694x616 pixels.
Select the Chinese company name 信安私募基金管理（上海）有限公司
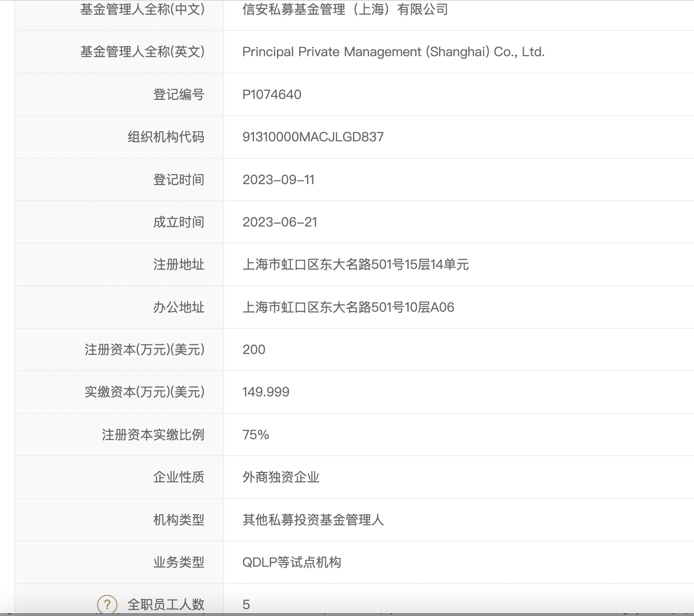coord(345,9)
